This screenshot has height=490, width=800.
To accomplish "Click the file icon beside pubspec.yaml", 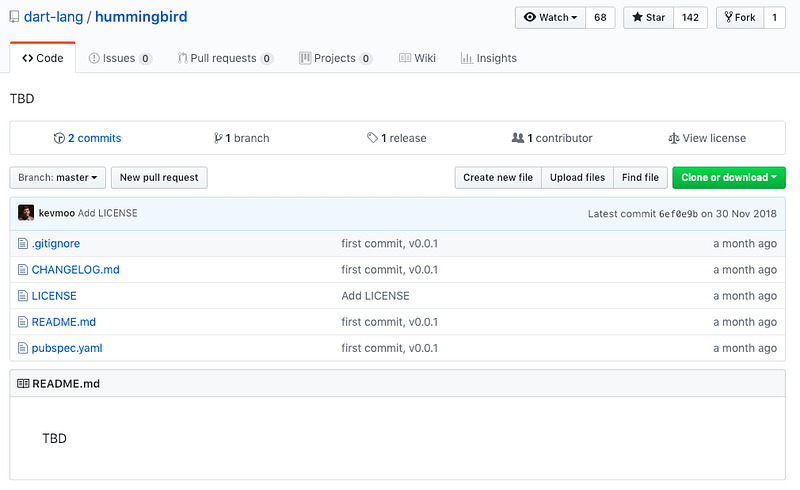I will (23, 348).
